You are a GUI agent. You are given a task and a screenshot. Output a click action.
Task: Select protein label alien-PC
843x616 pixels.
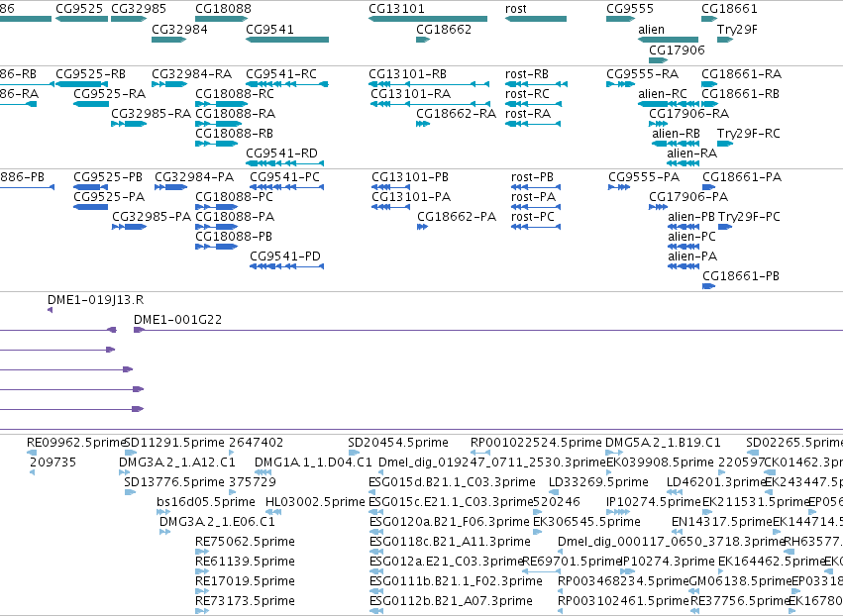pos(691,237)
